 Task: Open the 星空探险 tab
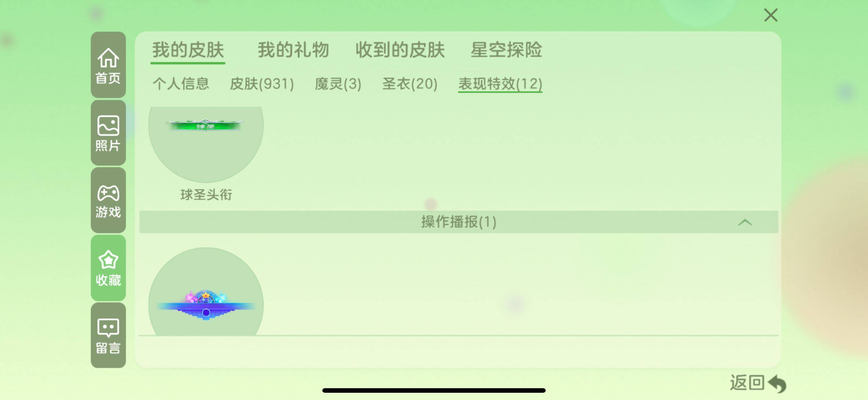506,50
